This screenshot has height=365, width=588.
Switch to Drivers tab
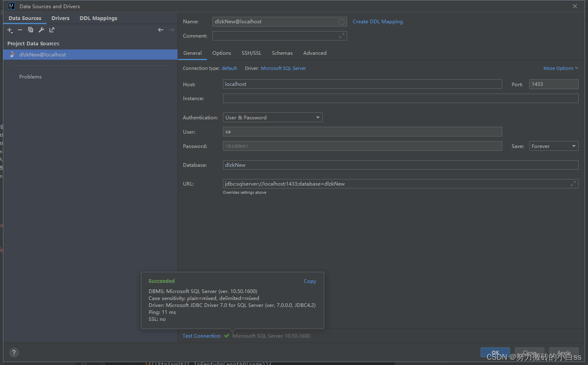pyautogui.click(x=60, y=18)
